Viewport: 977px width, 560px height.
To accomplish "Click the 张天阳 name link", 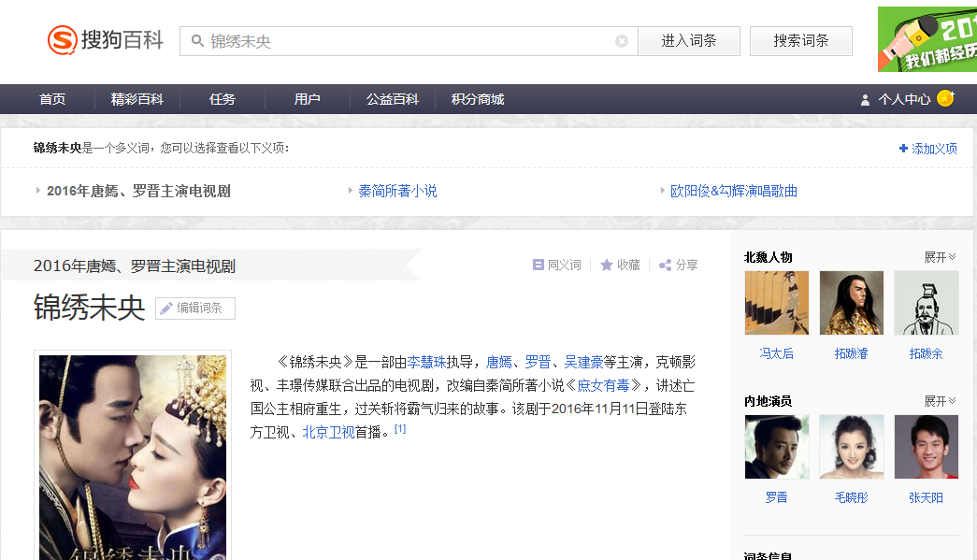I will click(926, 497).
